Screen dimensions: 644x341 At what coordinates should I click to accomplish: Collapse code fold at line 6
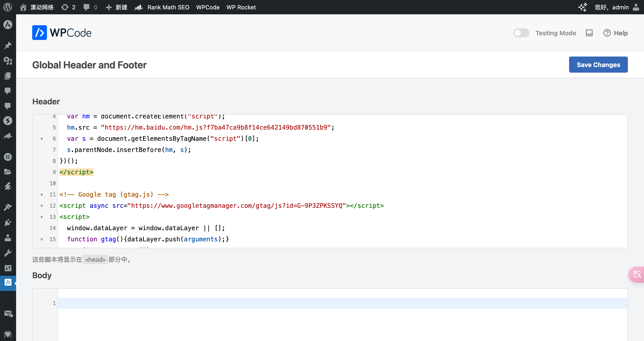[x=42, y=139]
